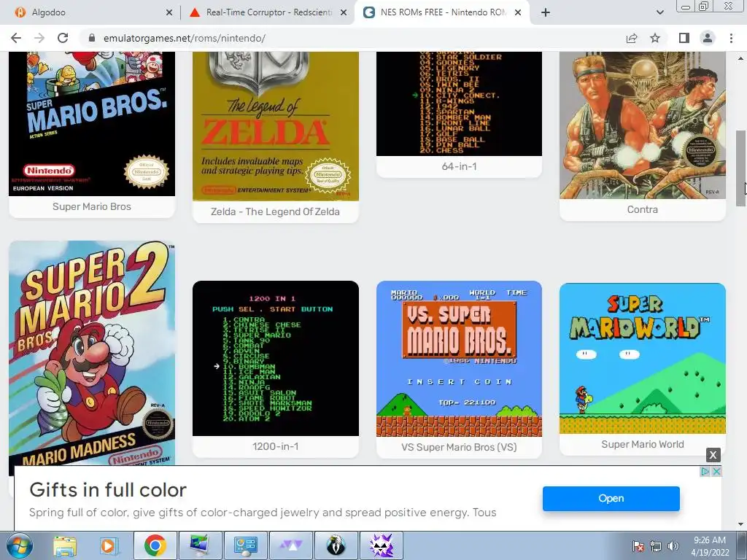Viewport: 747px width, 560px height.
Task: Open the Contra title link
Action: point(643,209)
